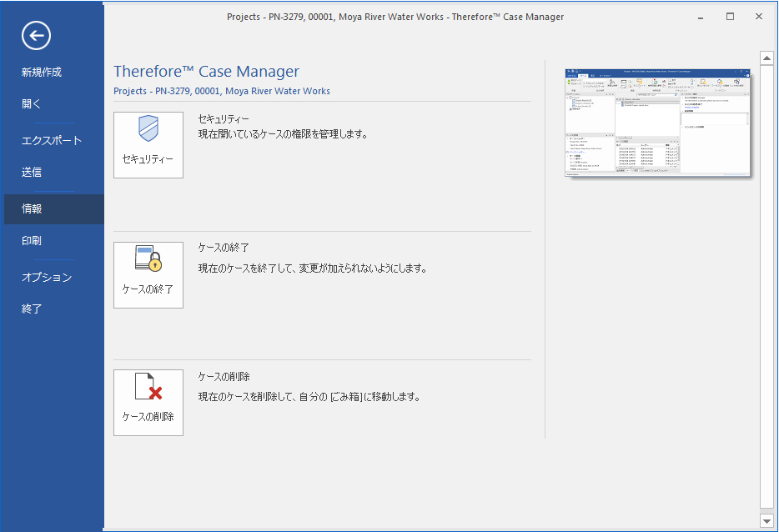Maximize the Case Manager window
Image resolution: width=779 pixels, height=532 pixels.
(730, 17)
